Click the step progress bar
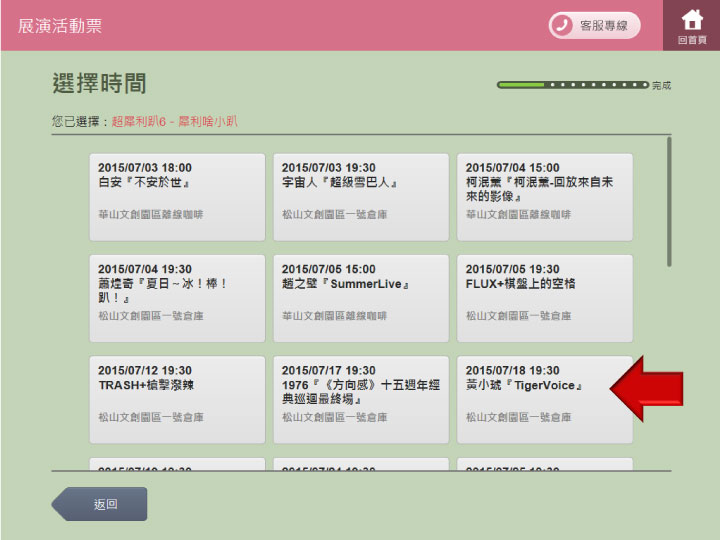 (572, 85)
